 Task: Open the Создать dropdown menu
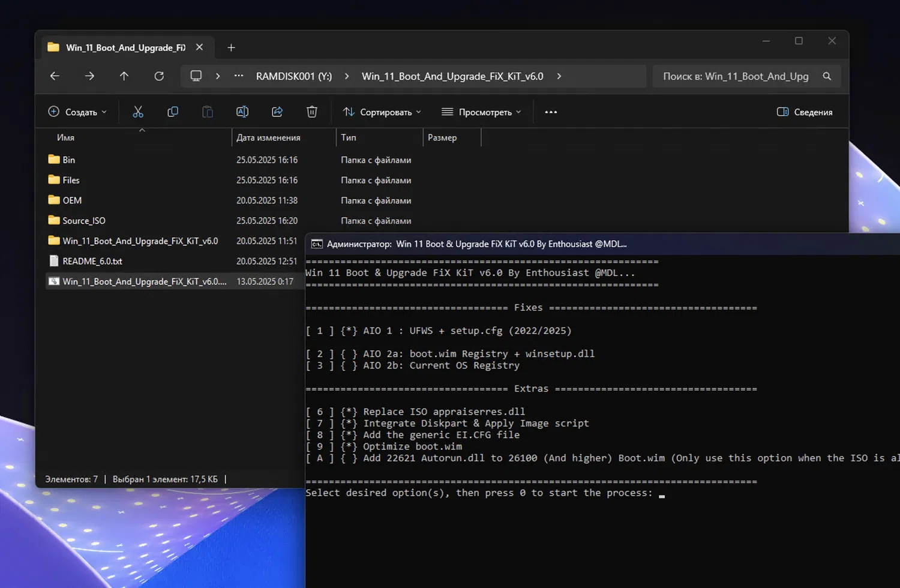pos(78,112)
